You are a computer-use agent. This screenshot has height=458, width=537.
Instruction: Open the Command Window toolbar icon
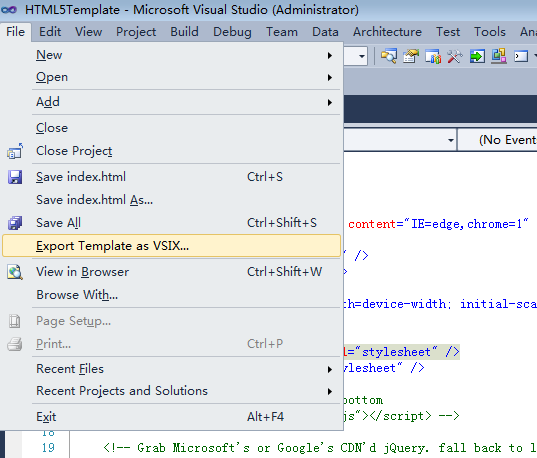coord(521,56)
